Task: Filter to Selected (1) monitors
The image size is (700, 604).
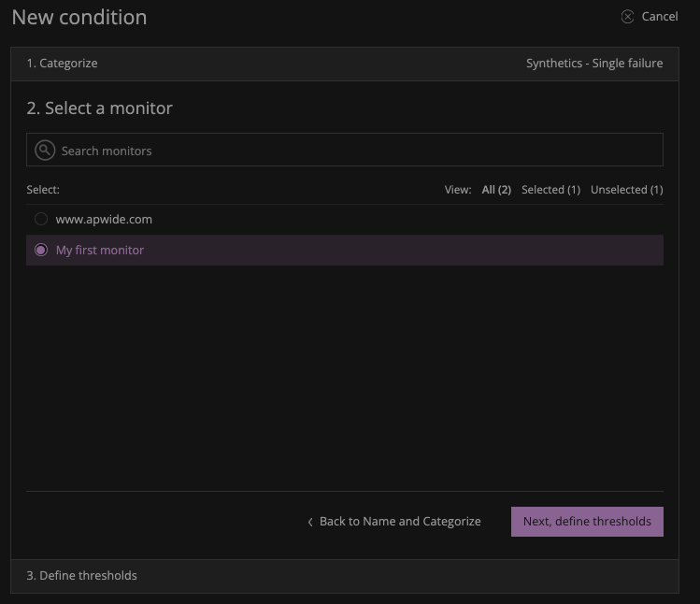Action: pos(550,190)
